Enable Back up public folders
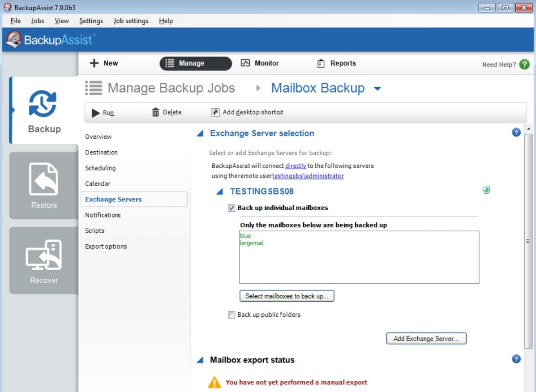536x392 pixels. [x=232, y=315]
